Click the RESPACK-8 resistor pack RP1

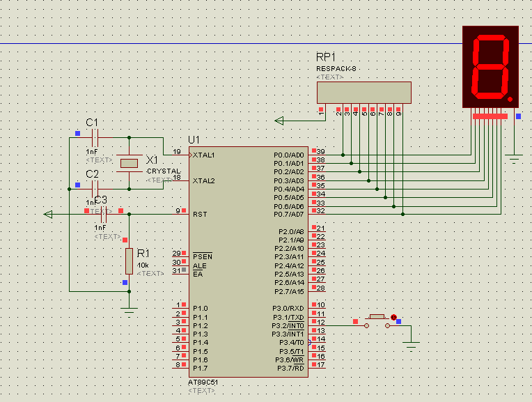(364, 93)
